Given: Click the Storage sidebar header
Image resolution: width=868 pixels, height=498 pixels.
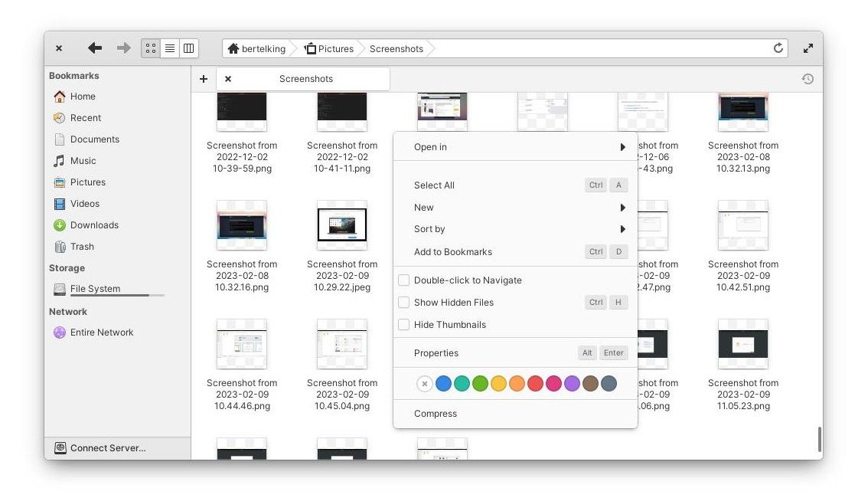Looking at the screenshot, I should [x=67, y=268].
